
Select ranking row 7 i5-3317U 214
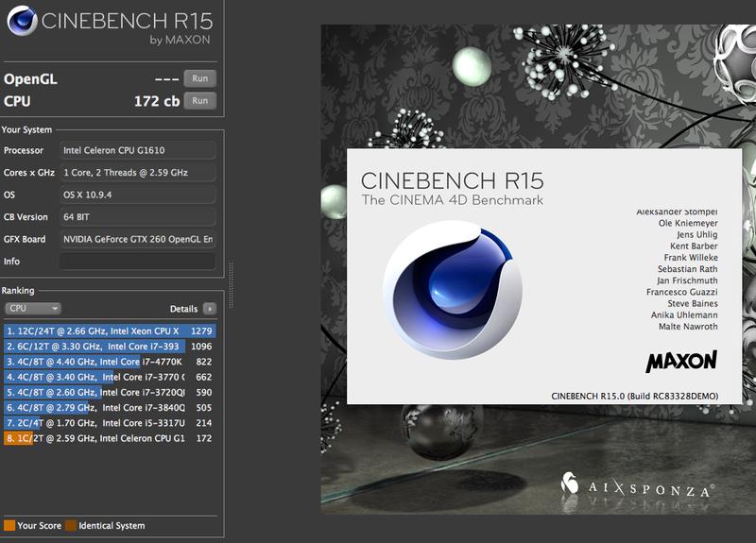(x=110, y=423)
